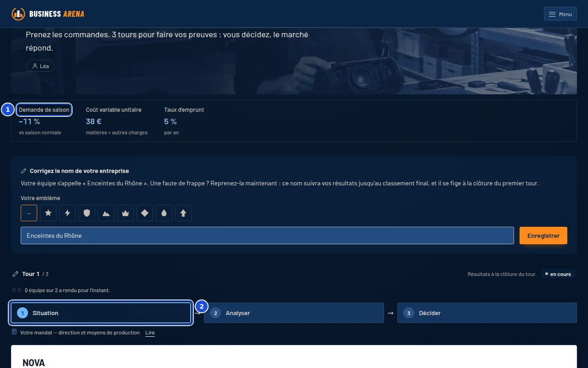Click the Business Arena logo

(48, 14)
